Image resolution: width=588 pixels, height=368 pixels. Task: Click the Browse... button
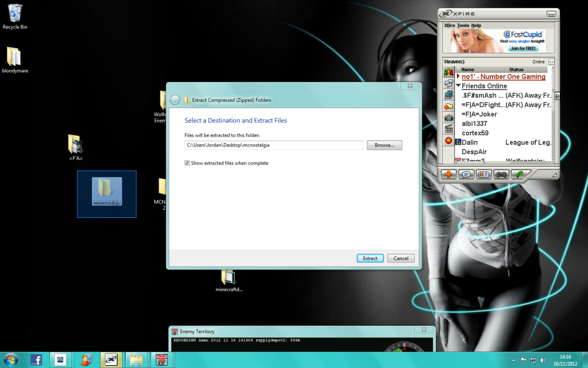click(x=384, y=145)
